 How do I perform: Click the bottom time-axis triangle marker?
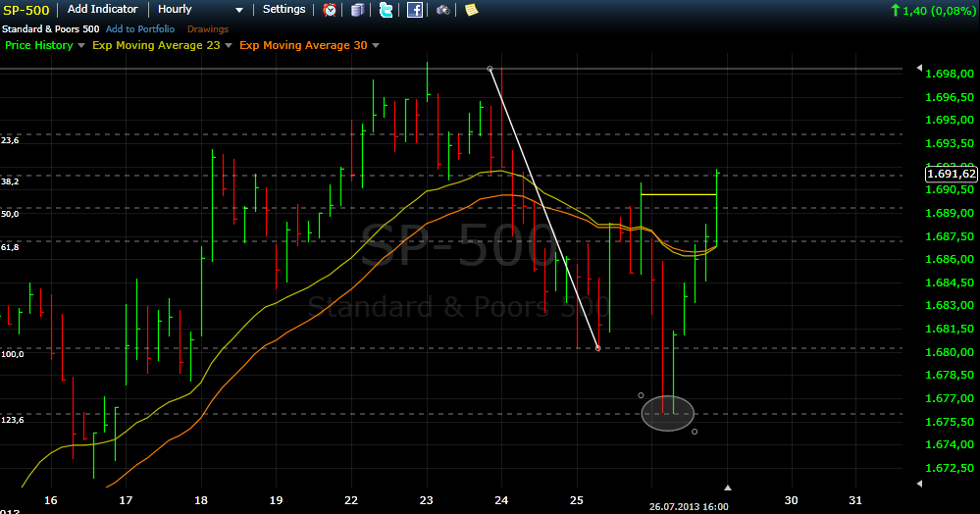727,488
